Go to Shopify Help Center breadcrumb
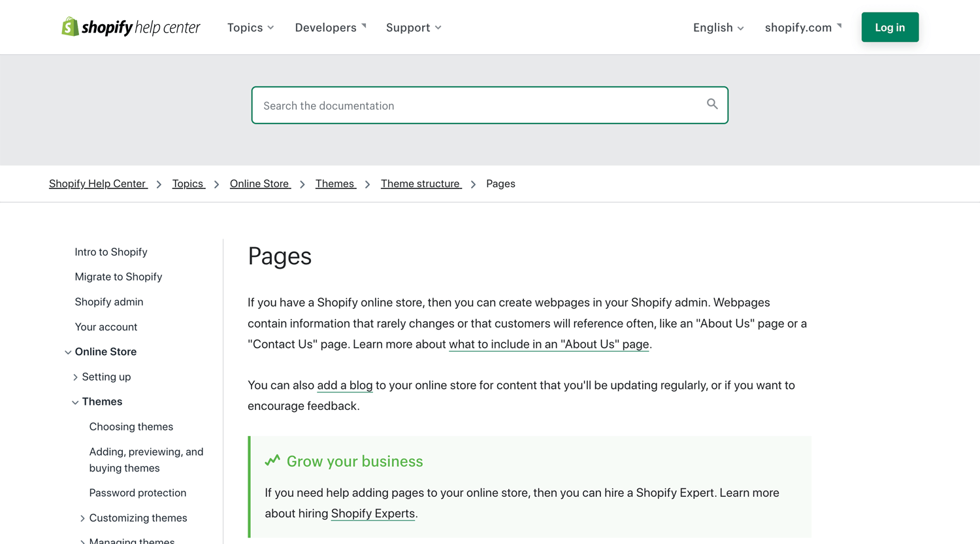 click(x=98, y=184)
